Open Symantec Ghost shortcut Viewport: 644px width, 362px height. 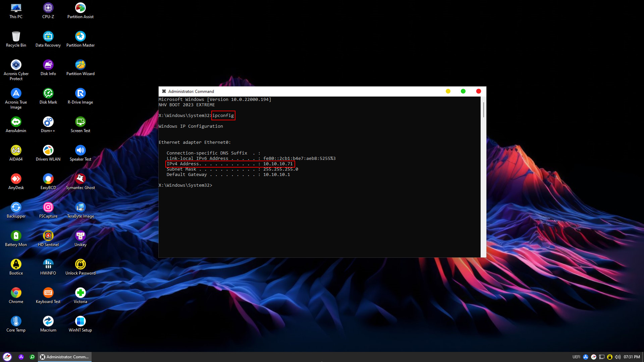(x=80, y=179)
